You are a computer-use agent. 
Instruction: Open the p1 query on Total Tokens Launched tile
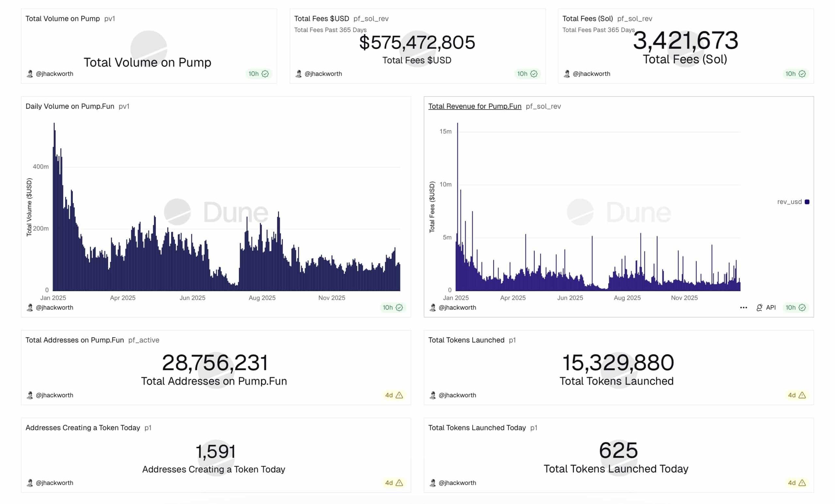(x=512, y=340)
